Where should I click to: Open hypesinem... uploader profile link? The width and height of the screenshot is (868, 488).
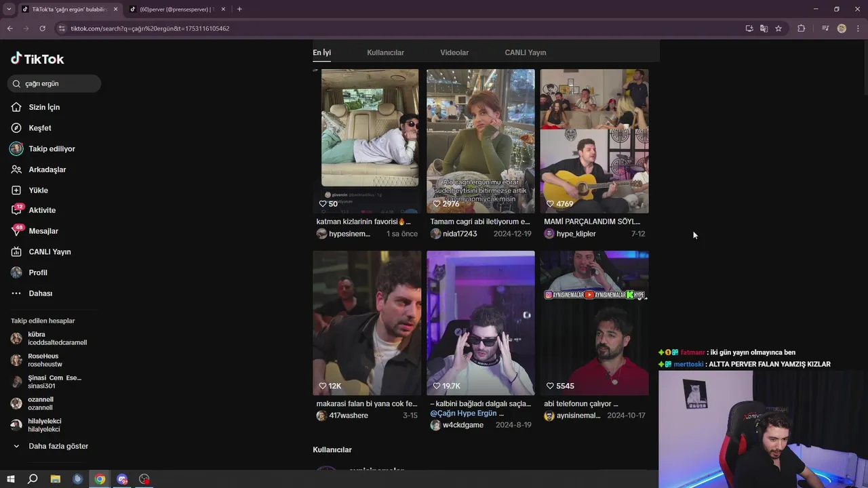[x=344, y=234]
